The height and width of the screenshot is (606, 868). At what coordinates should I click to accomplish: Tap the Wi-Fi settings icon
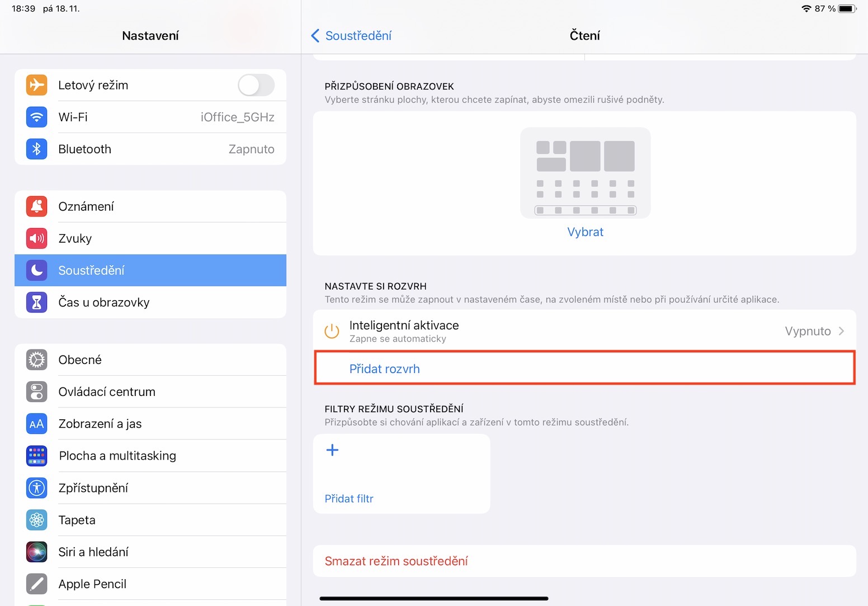(37, 117)
